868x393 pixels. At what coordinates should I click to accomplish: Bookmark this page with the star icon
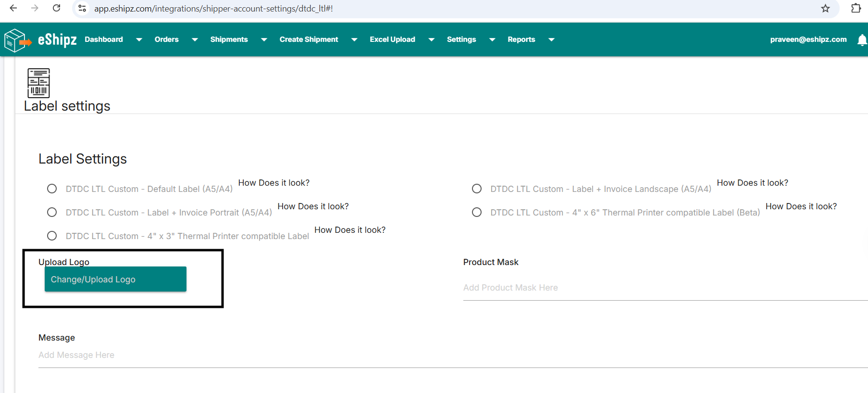(825, 8)
